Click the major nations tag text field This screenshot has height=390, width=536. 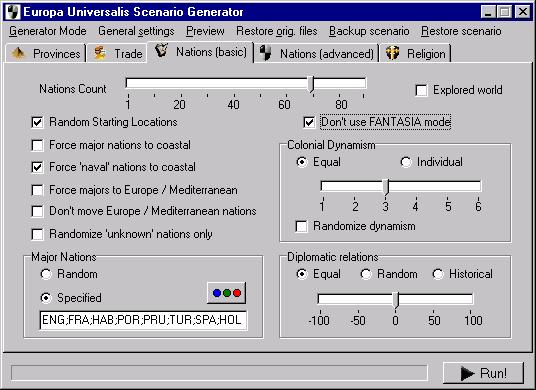143,320
